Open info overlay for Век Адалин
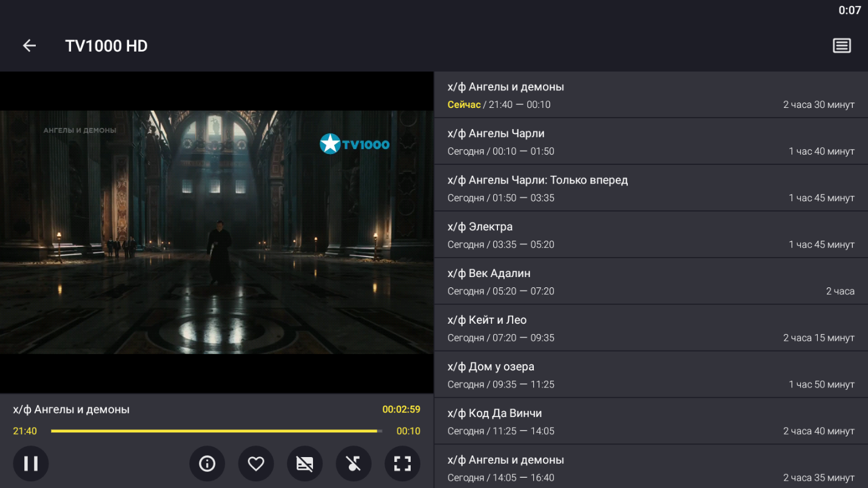The image size is (868, 488). click(x=649, y=281)
